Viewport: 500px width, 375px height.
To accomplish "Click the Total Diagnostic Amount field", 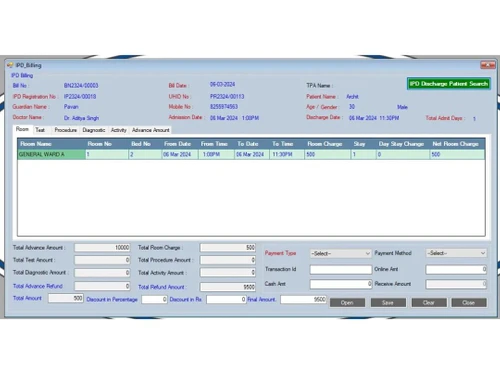I will click(x=102, y=273).
